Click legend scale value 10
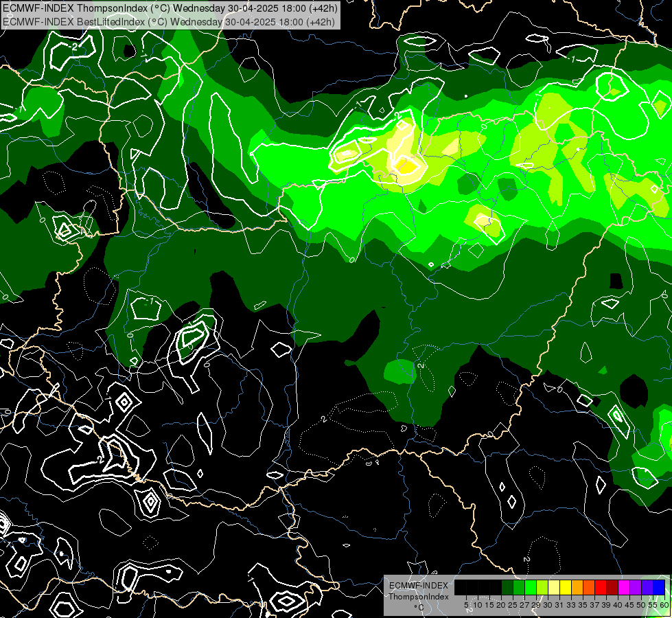 click(x=478, y=605)
